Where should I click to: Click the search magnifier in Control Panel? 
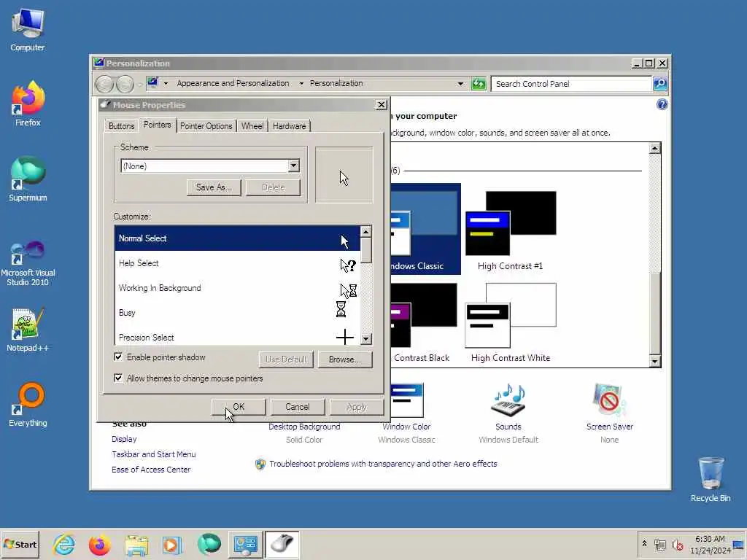[659, 84]
